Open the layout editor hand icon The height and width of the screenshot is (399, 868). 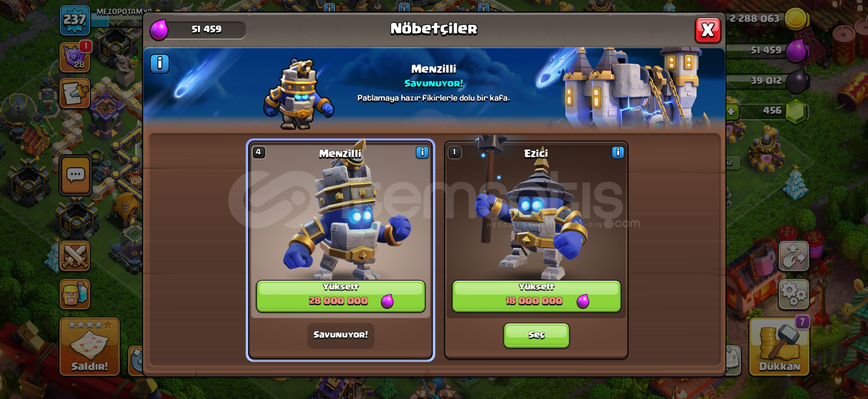794,256
